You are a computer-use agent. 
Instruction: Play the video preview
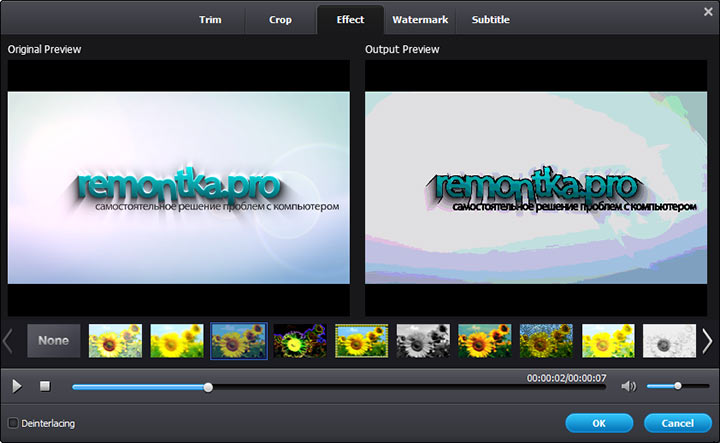tap(17, 386)
